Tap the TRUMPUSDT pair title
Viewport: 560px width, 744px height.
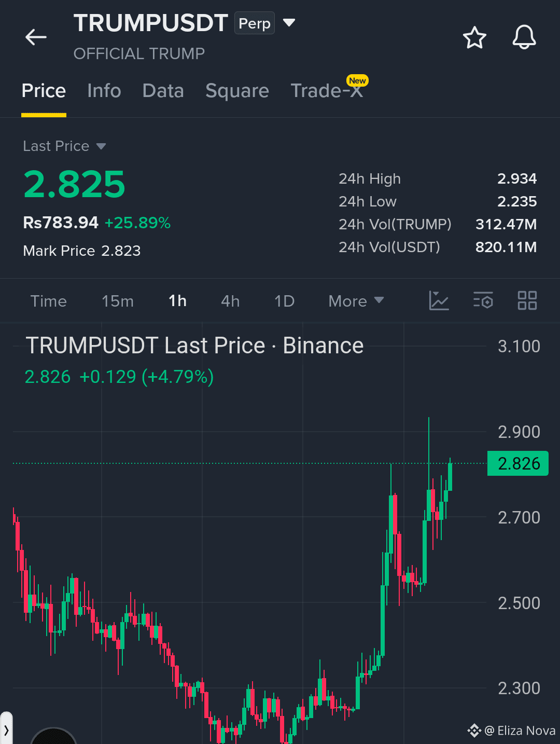click(x=151, y=23)
